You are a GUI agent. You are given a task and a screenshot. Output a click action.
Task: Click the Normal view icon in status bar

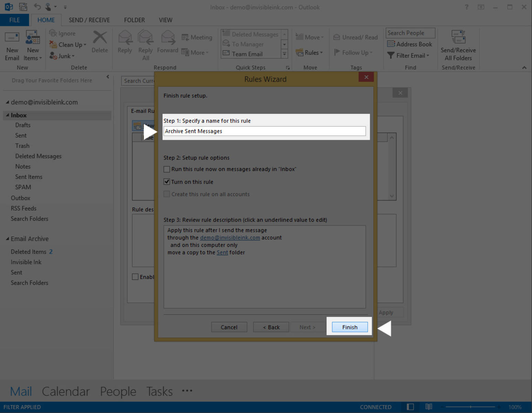[410, 407]
